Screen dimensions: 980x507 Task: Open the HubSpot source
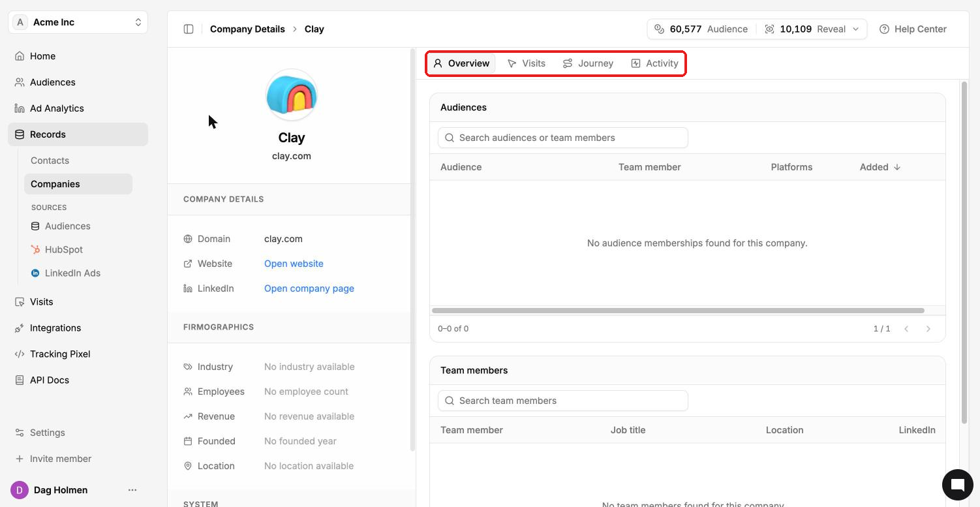[x=78, y=250]
